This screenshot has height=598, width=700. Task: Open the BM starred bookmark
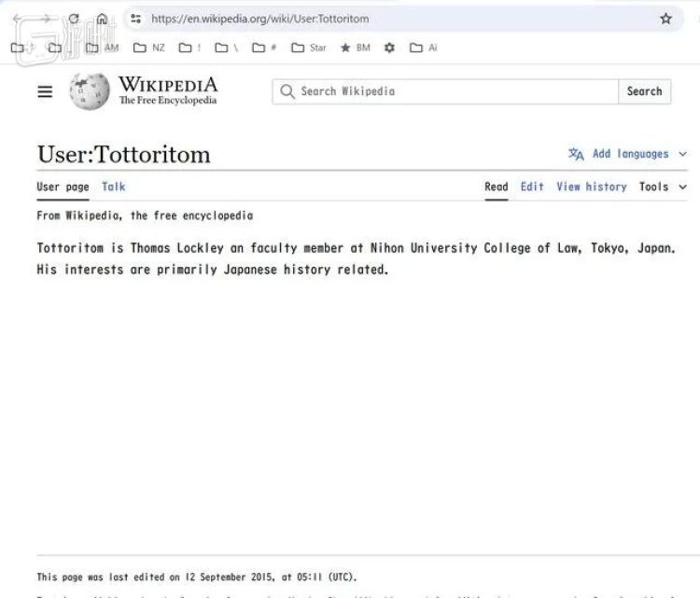[356, 48]
